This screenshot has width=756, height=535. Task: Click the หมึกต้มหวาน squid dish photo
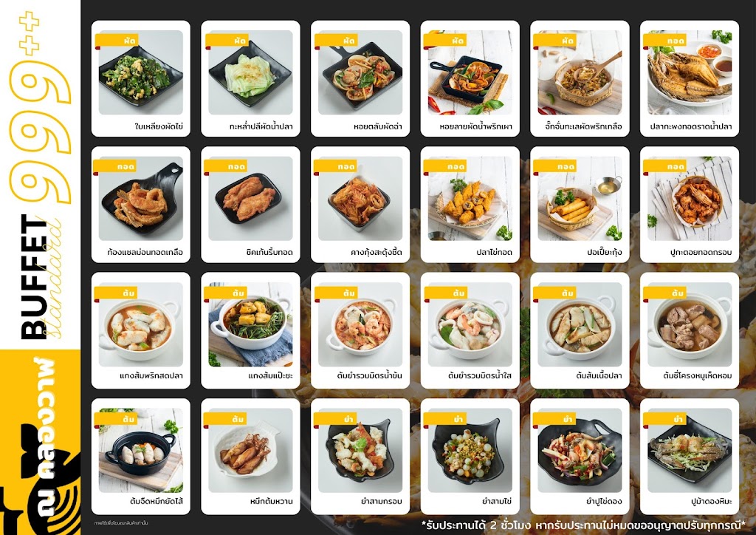[250, 450]
